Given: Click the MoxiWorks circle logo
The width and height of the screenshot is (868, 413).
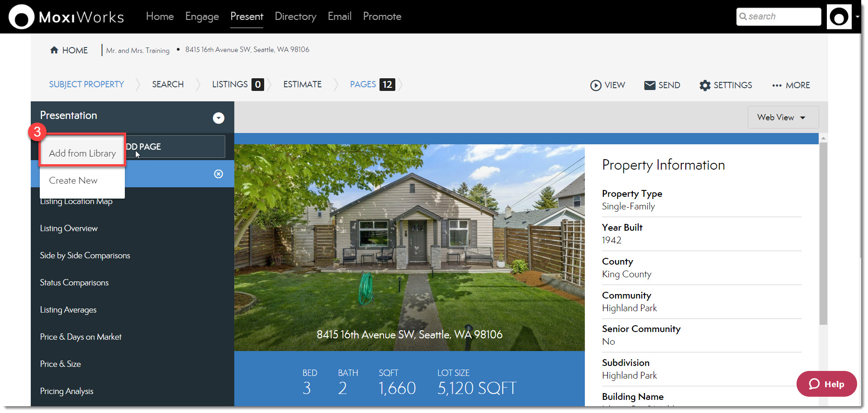Looking at the screenshot, I should [21, 17].
